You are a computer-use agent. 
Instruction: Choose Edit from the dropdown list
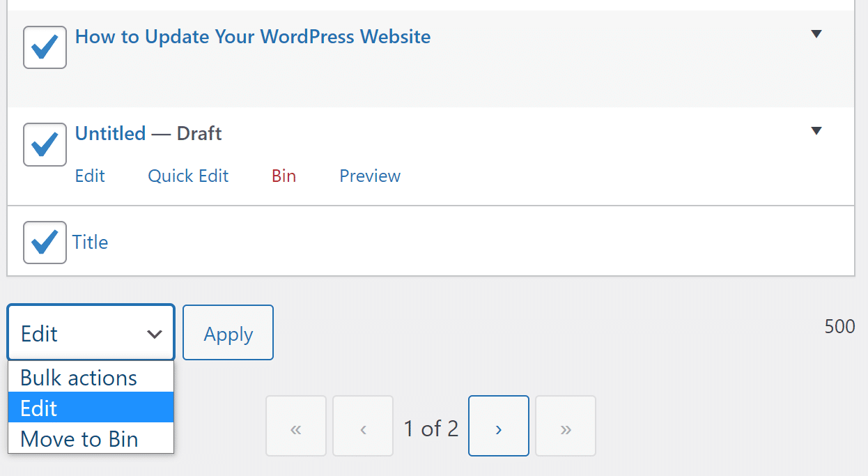click(x=39, y=408)
